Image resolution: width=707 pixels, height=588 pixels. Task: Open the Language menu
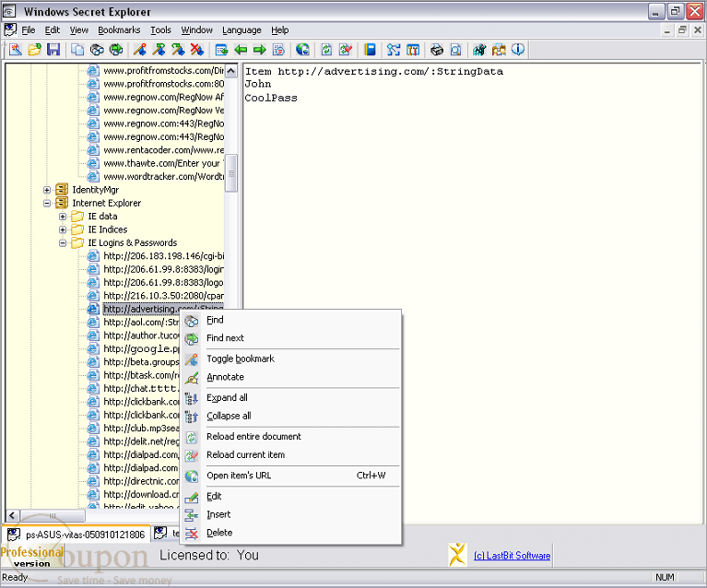click(242, 30)
